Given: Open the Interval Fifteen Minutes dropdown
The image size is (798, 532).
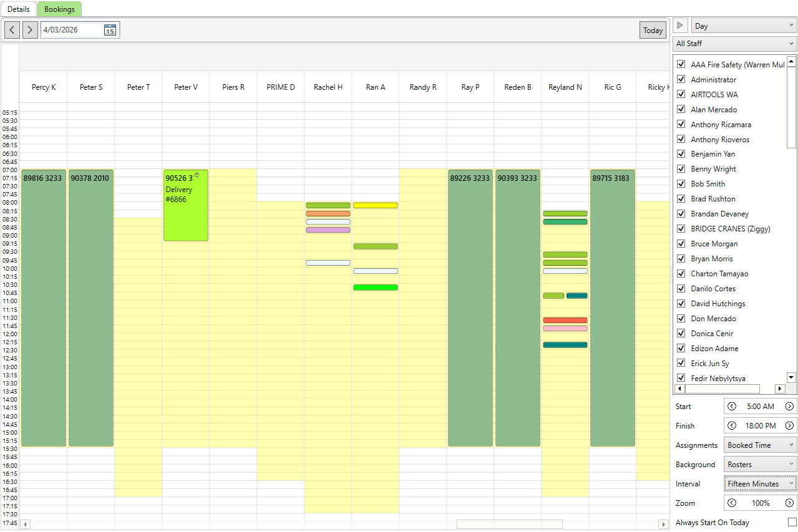Looking at the screenshot, I should coord(760,484).
